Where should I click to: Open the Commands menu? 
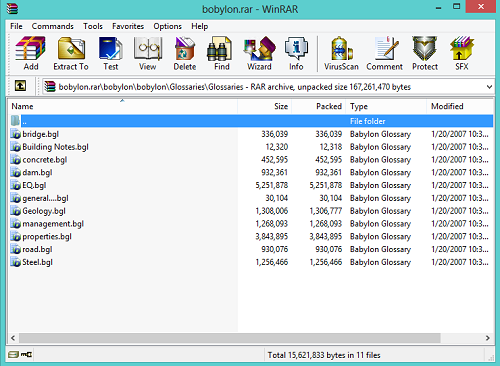52,26
